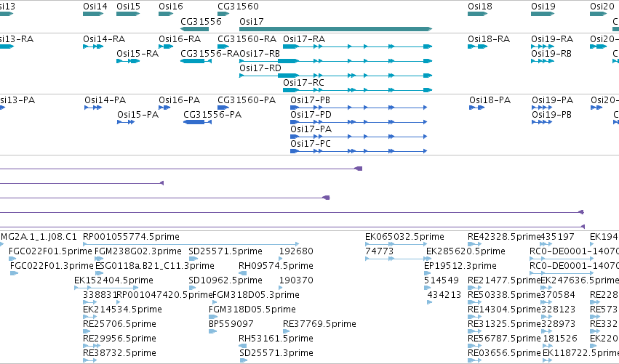Image resolution: width=619 pixels, height=364 pixels.
Task: Open the BP559097 feature label
Action: (x=231, y=324)
